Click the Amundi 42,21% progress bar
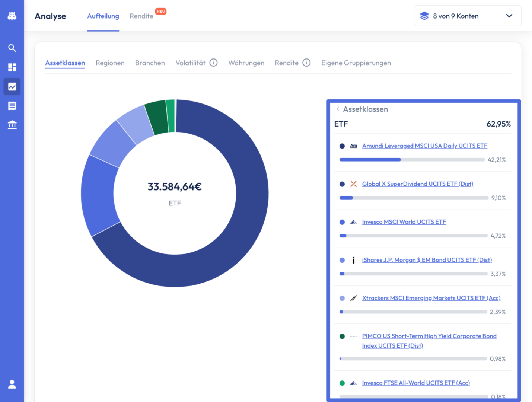Viewport: 532px width, 402px height. 412,160
